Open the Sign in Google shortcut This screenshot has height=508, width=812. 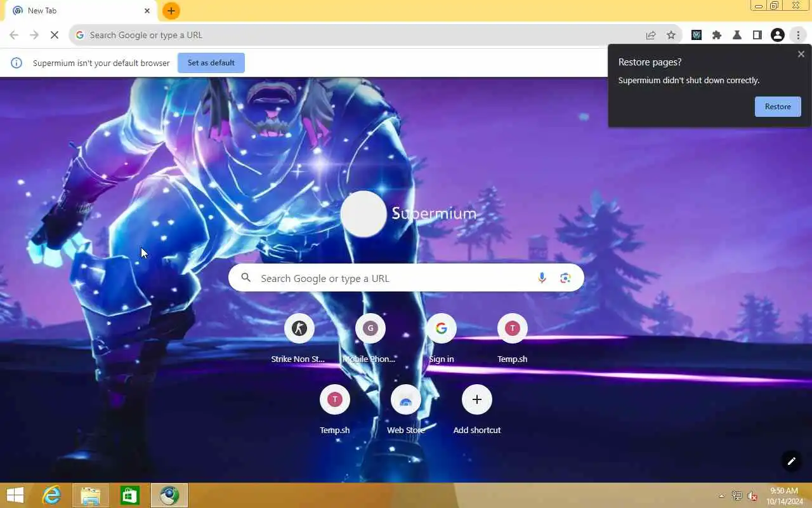tap(441, 338)
